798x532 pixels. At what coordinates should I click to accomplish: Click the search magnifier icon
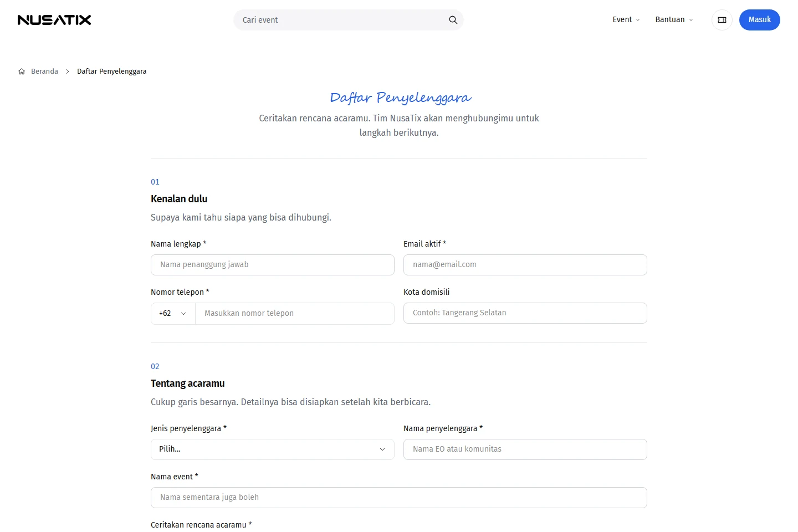point(453,20)
